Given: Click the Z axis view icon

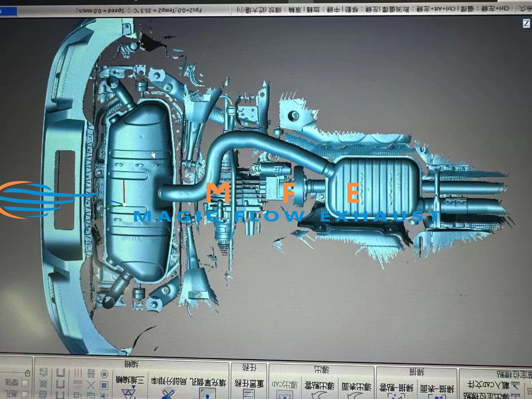Looking at the screenshot, I should tap(526, 24).
